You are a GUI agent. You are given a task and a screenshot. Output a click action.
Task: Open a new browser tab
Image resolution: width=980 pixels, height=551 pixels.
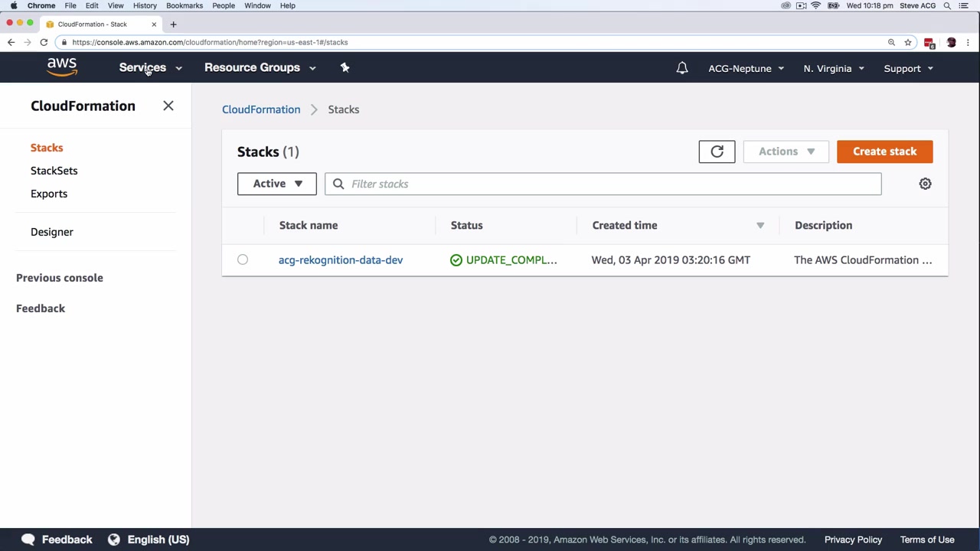[x=173, y=24]
